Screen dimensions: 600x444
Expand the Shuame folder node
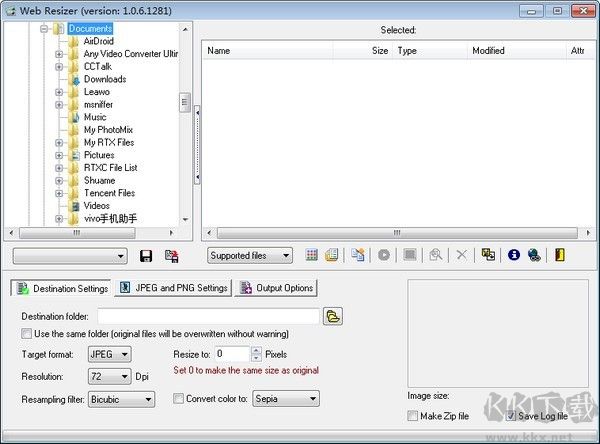[59, 180]
